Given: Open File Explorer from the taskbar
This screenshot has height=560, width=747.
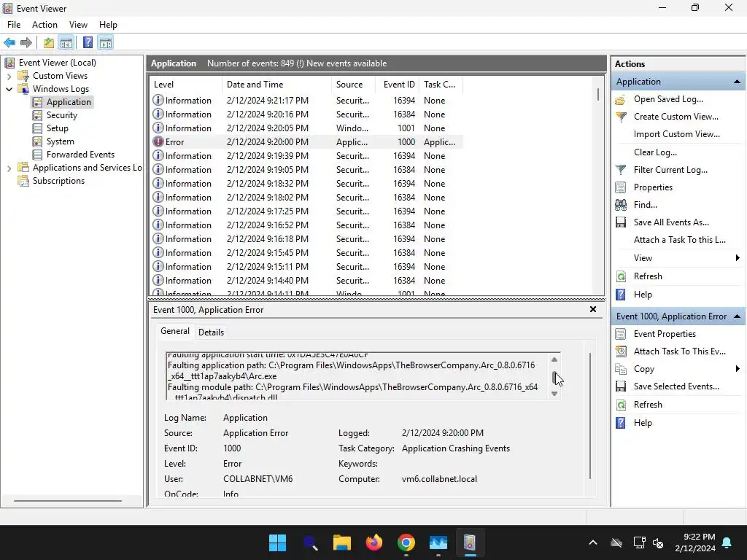Looking at the screenshot, I should pyautogui.click(x=341, y=542).
